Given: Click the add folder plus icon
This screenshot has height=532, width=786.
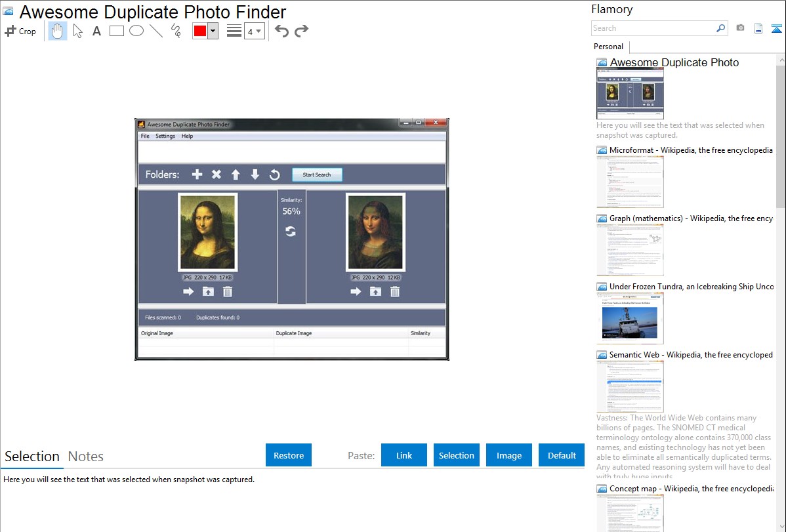Looking at the screenshot, I should tap(197, 174).
